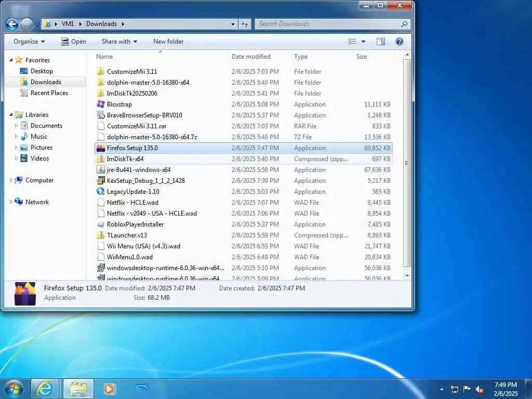
Task: Open Windows Media Player from taskbar
Action: click(109, 389)
